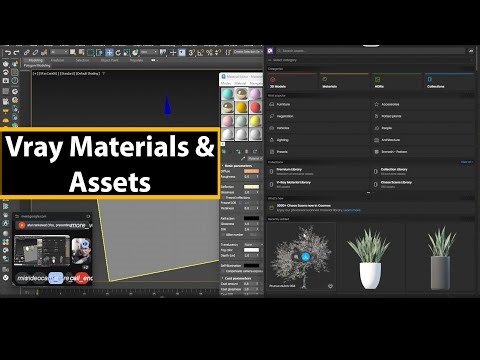Switch to the Populate ribbon tab
Viewport: 480px width, 360px height.
(x=136, y=60)
